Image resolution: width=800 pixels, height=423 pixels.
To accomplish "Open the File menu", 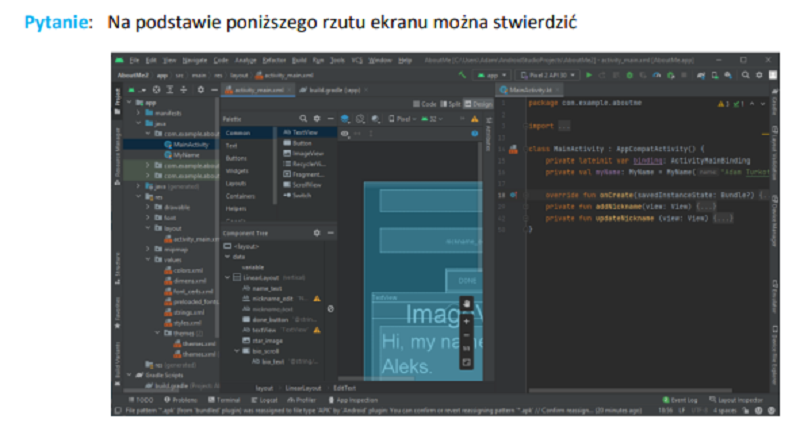I will (134, 60).
